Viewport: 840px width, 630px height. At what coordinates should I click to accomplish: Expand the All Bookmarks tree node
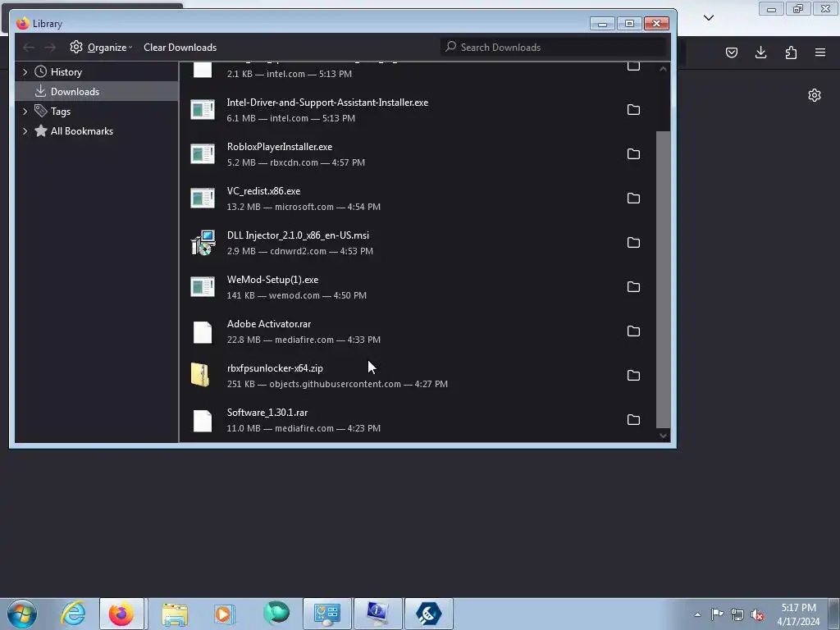coord(25,131)
